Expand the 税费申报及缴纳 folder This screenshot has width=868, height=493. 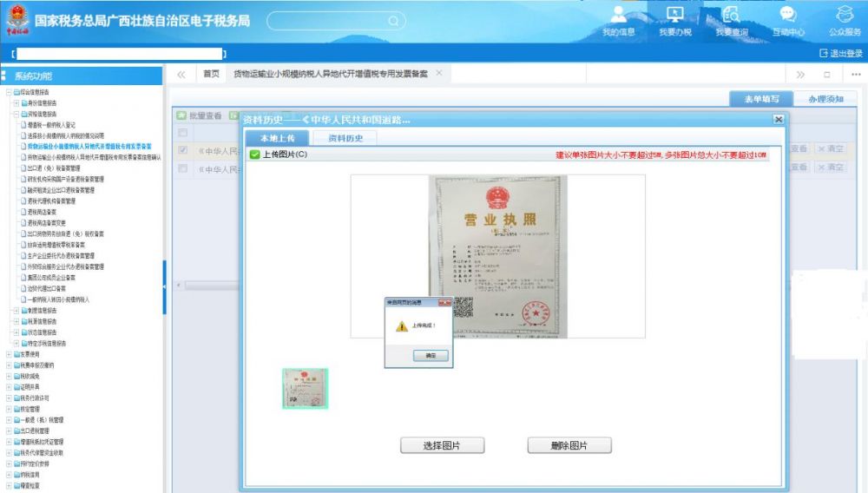[x=9, y=365]
